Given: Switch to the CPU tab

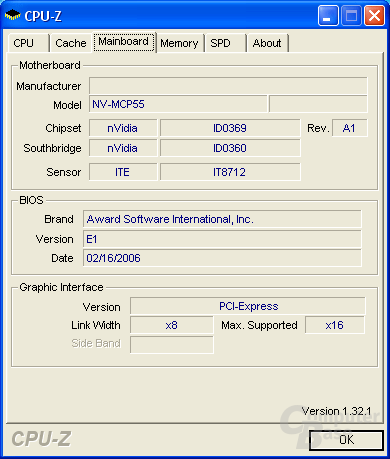Looking at the screenshot, I should (x=28, y=43).
